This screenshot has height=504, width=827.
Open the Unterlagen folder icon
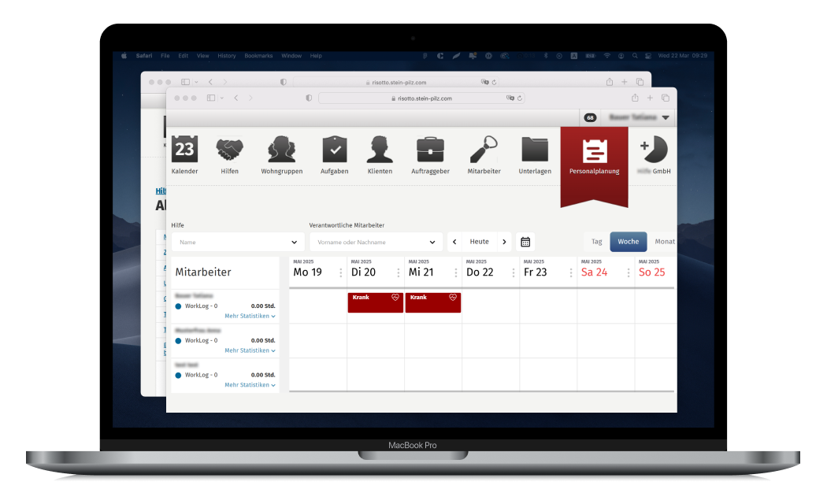coord(535,150)
